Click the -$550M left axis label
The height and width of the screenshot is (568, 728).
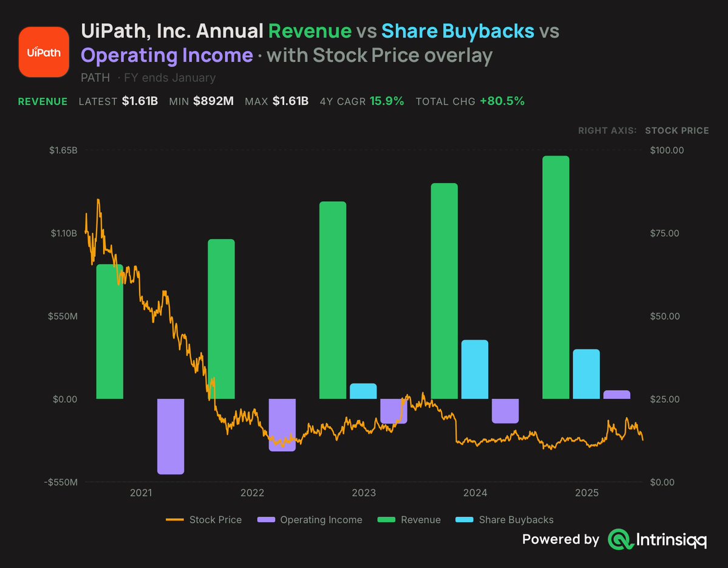point(61,482)
